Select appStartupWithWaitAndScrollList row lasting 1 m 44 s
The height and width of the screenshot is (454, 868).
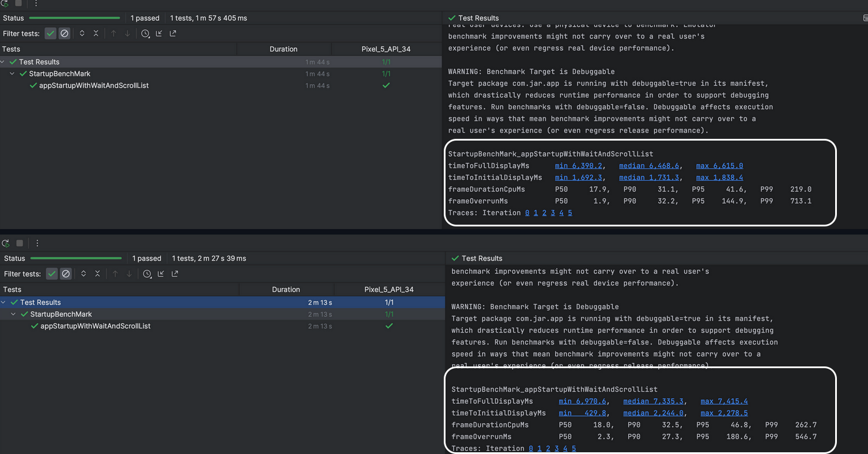click(221, 85)
